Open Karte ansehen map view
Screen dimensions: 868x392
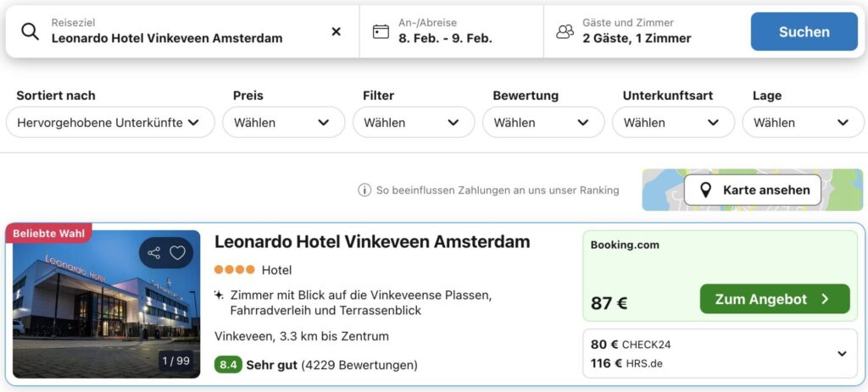tap(753, 190)
